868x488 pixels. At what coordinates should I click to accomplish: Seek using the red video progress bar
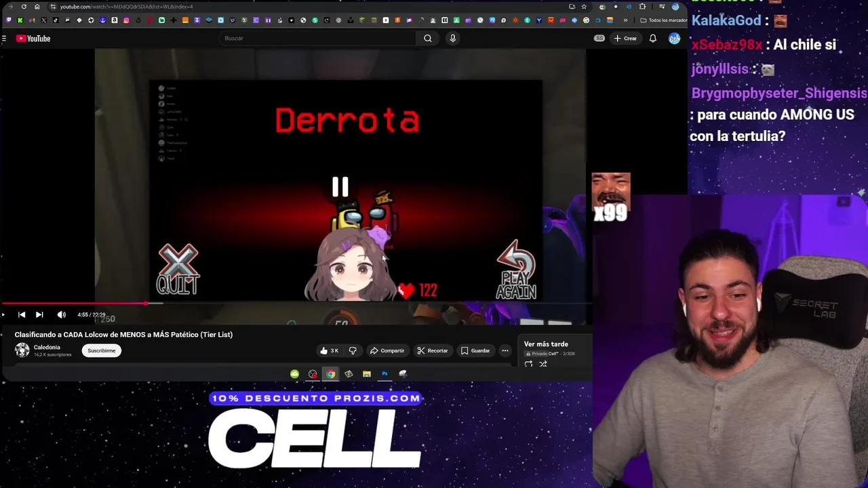click(x=73, y=303)
